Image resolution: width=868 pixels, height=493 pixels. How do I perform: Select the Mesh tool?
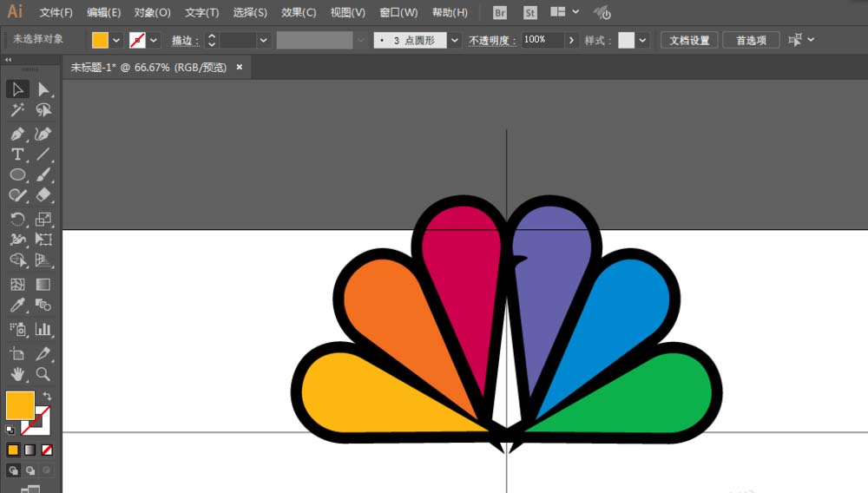pos(17,285)
